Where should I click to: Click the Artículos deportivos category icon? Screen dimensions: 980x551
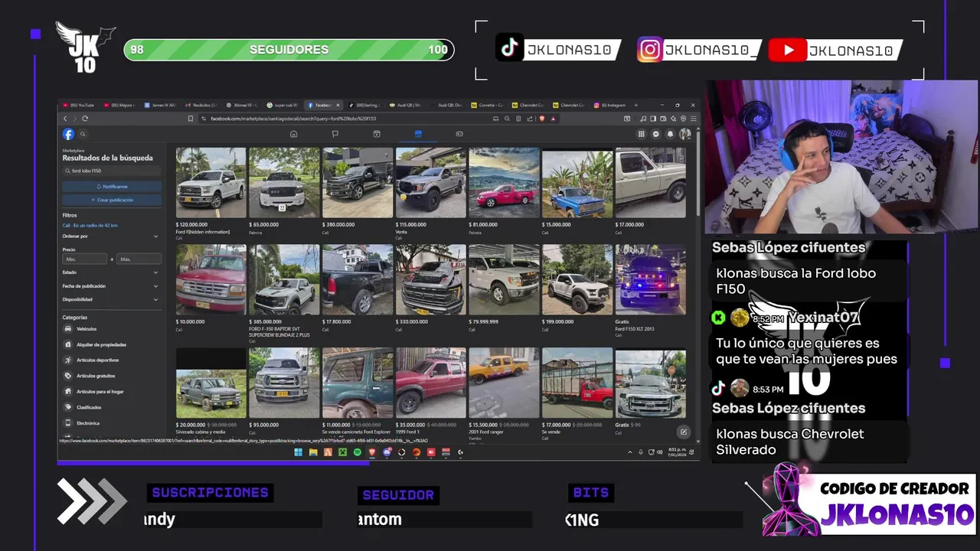click(x=68, y=360)
